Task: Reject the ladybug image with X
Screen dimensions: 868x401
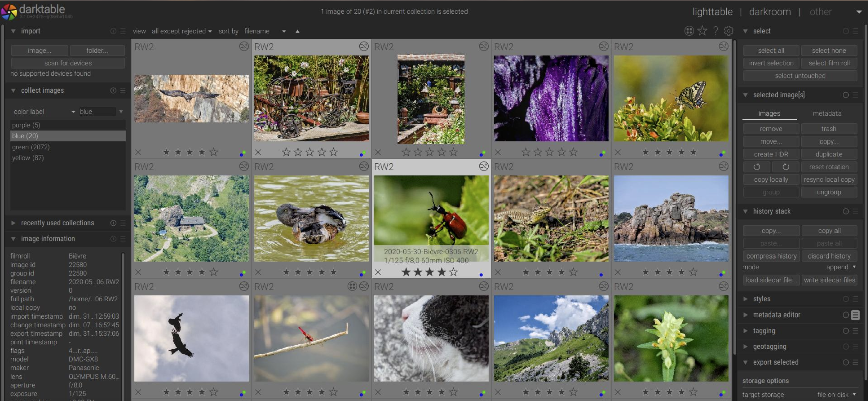Action: coord(378,272)
